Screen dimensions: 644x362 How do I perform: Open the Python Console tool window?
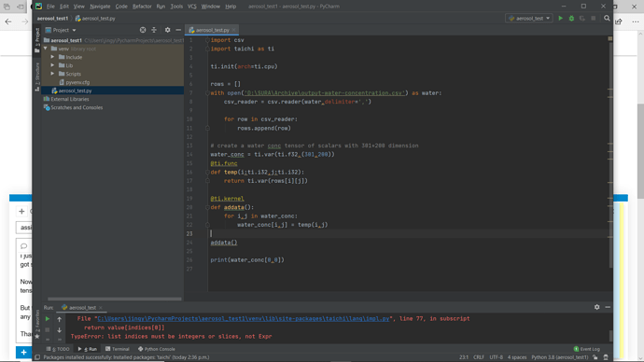coord(157,349)
